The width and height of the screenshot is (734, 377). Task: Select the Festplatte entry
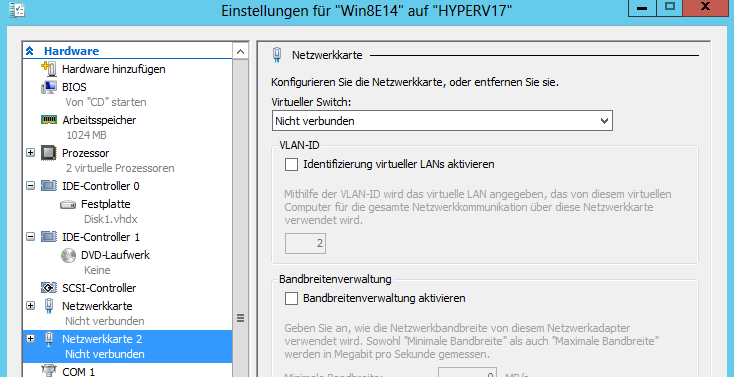pyautogui.click(x=105, y=205)
